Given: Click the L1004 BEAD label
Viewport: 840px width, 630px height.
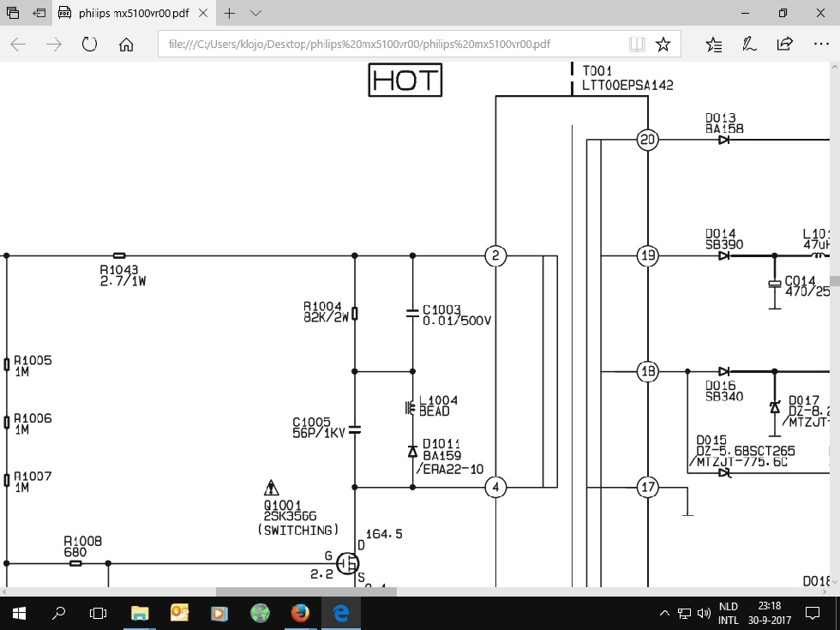Looking at the screenshot, I should click(438, 406).
